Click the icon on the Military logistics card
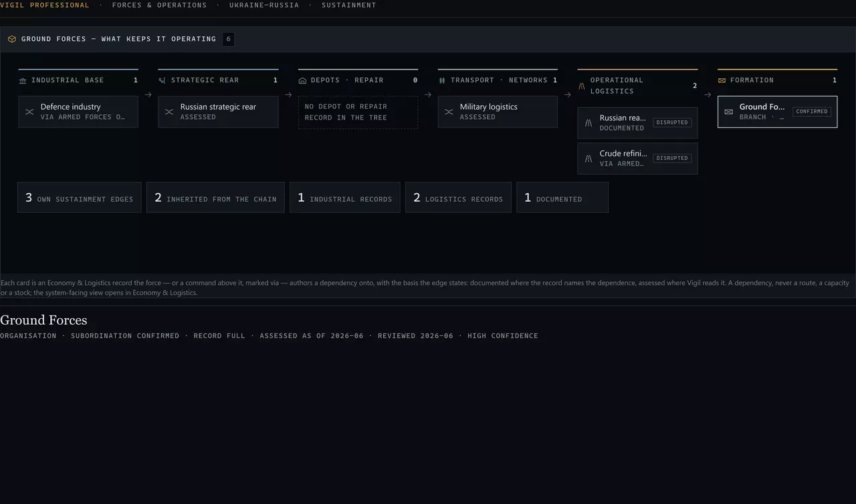 tap(449, 112)
